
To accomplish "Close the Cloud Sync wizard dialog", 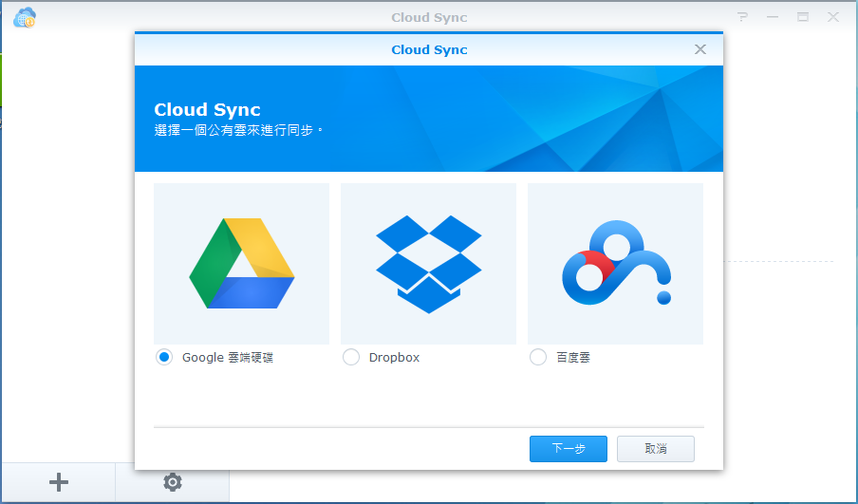I will (x=699, y=49).
